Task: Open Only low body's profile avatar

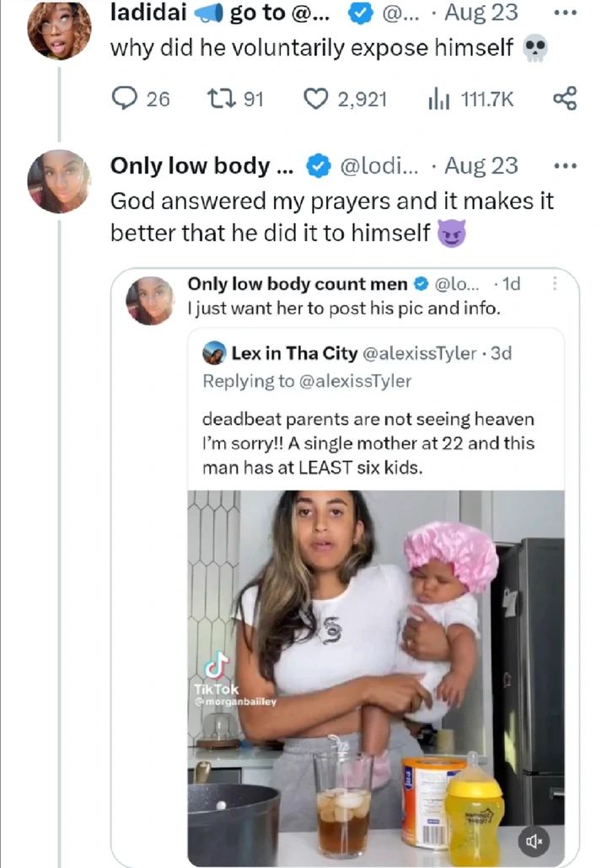Action: (59, 182)
